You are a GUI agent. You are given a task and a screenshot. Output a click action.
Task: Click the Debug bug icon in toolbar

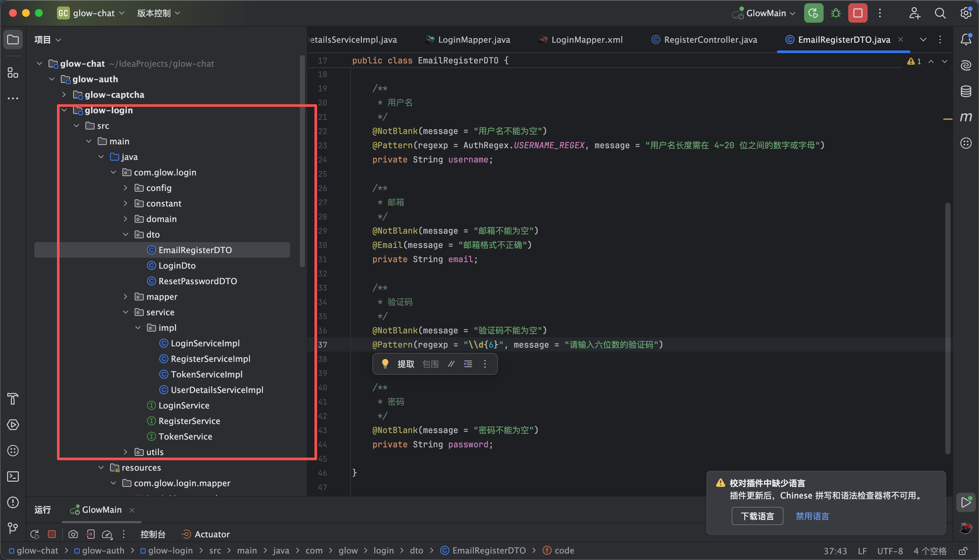pyautogui.click(x=836, y=13)
